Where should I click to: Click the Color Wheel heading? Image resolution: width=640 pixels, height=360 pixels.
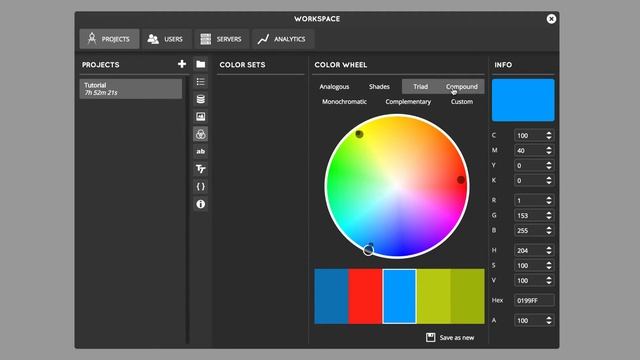coord(341,64)
